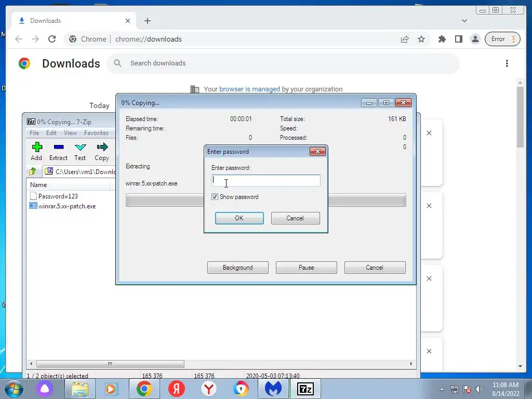Go back in Chrome
This screenshot has height=399, width=532.
point(19,39)
